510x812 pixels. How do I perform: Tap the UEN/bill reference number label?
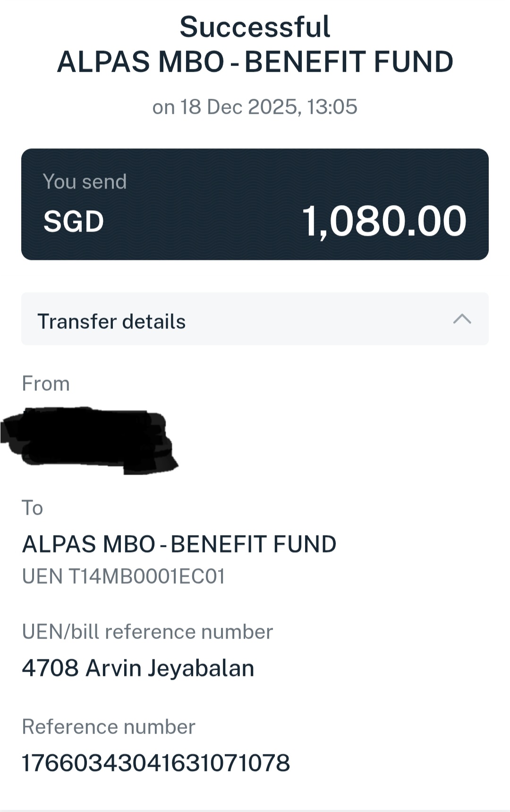tap(148, 631)
